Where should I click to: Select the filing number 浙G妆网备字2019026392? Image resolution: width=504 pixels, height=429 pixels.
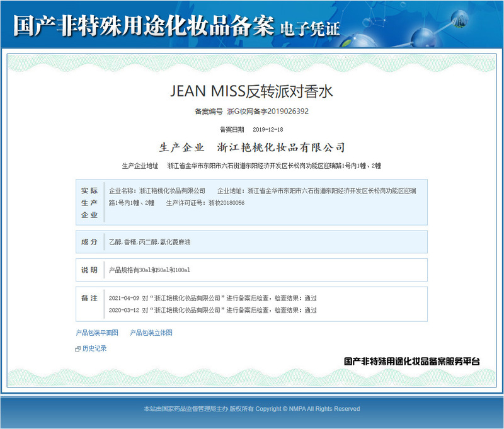268,112
